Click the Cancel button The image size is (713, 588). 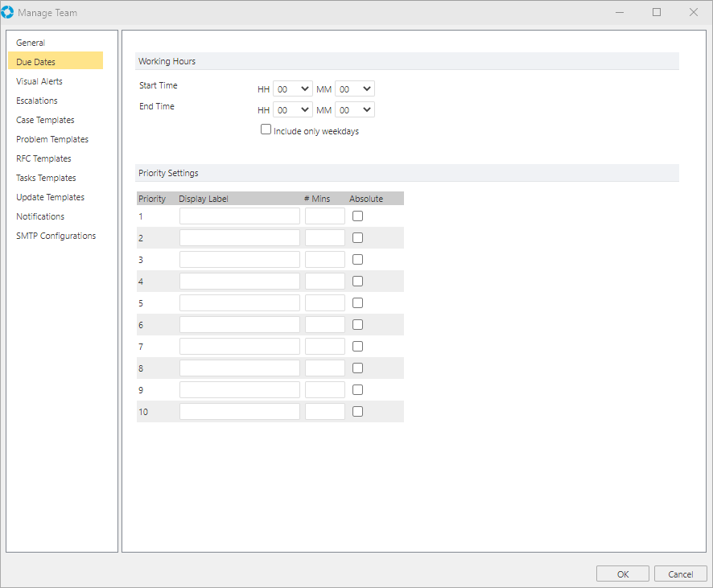click(x=680, y=574)
